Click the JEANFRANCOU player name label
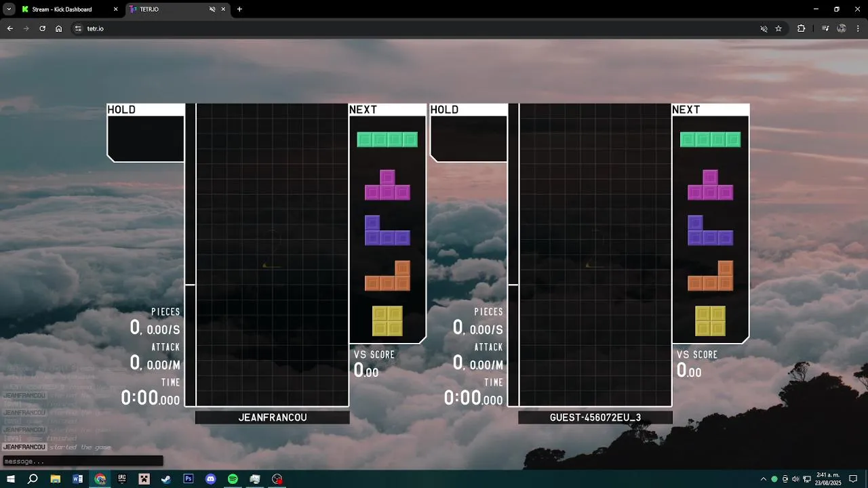 (273, 418)
